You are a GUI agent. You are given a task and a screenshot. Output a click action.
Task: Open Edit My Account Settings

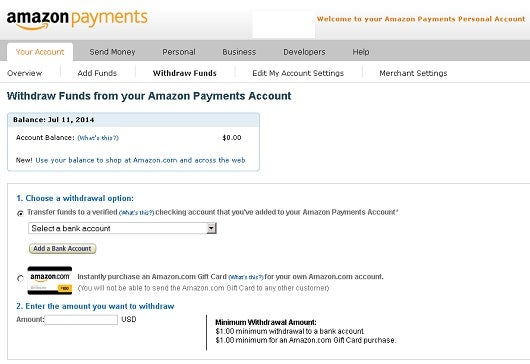(298, 73)
